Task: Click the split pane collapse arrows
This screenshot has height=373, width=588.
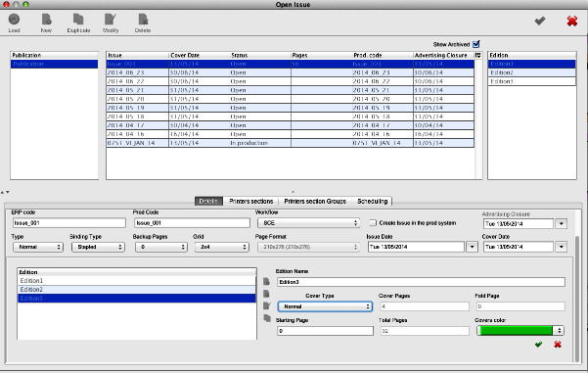Action: click(x=5, y=192)
